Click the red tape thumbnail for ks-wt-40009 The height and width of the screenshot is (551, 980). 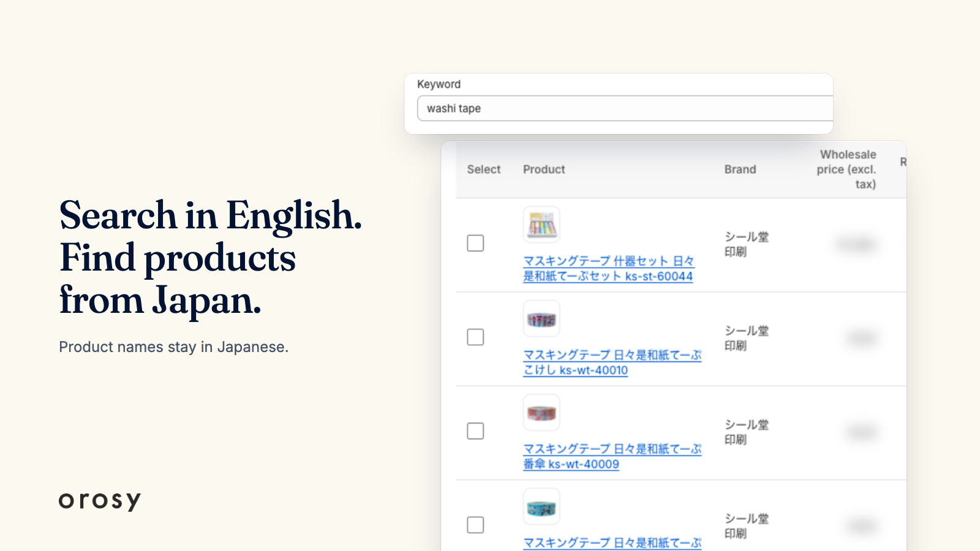pyautogui.click(x=541, y=413)
